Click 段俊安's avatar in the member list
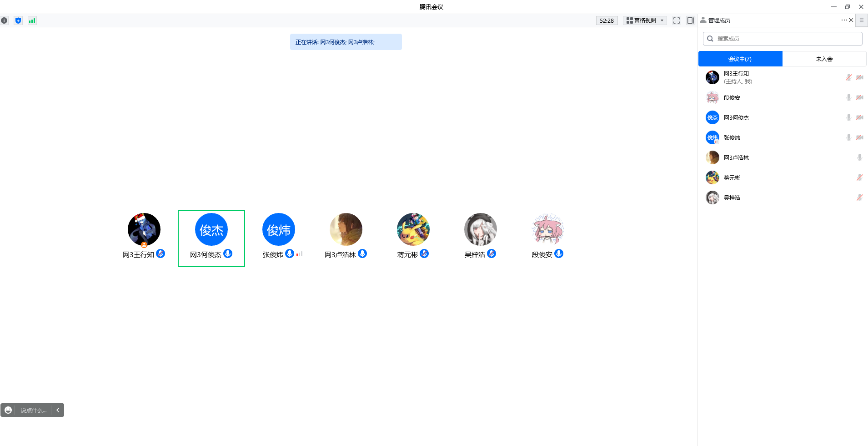Screen dimensions: 868x446 [712, 97]
